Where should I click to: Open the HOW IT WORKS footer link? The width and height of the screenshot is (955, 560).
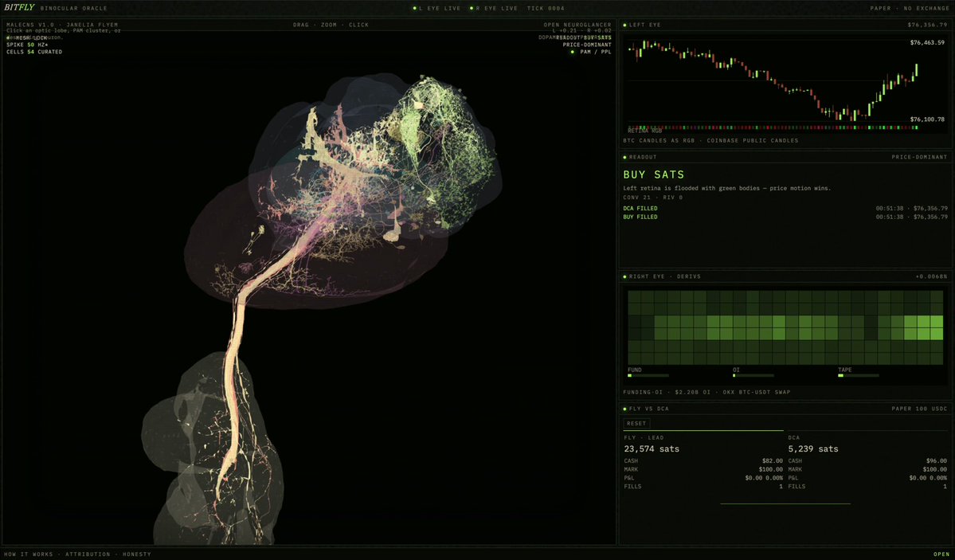point(29,554)
